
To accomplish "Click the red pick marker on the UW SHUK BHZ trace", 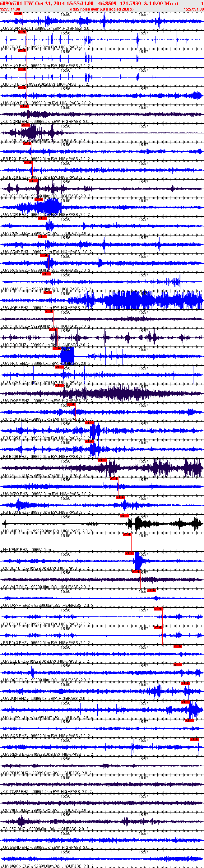I will coord(102,460).
